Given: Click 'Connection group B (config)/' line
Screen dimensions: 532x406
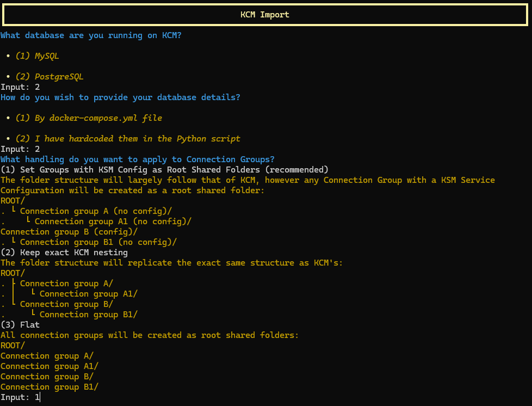Looking at the screenshot, I should (69, 232).
